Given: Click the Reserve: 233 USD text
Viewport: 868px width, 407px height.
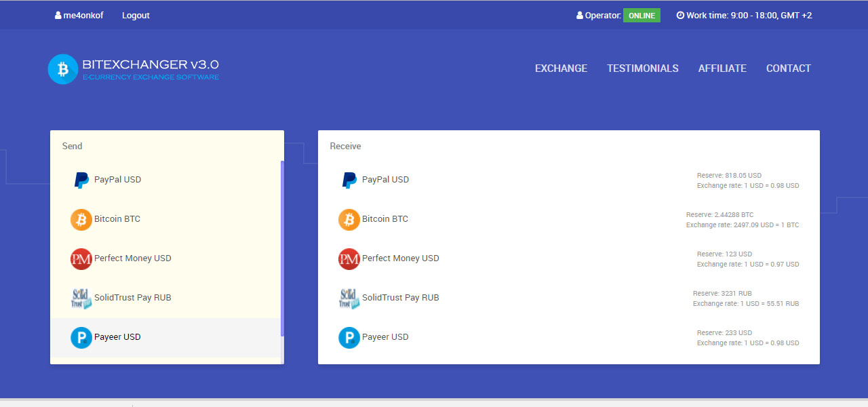Looking at the screenshot, I should pos(724,333).
